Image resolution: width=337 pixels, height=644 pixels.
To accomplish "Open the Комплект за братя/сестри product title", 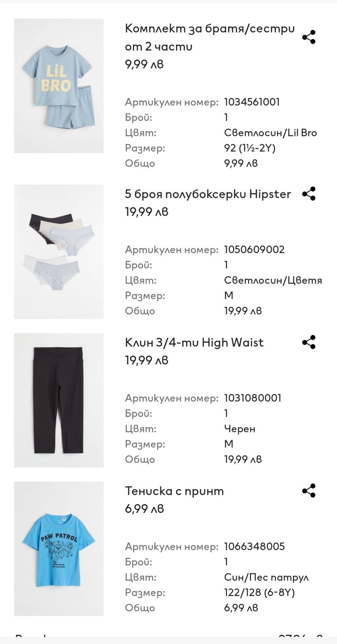I will point(209,37).
